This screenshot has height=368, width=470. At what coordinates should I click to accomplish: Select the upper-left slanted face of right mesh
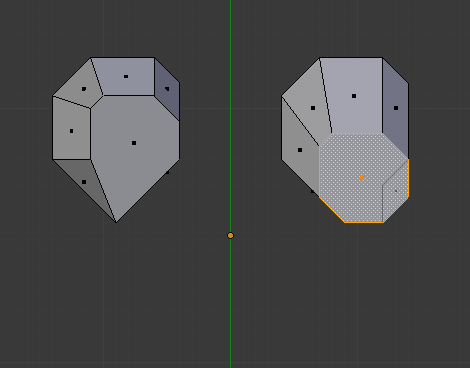coord(313,108)
